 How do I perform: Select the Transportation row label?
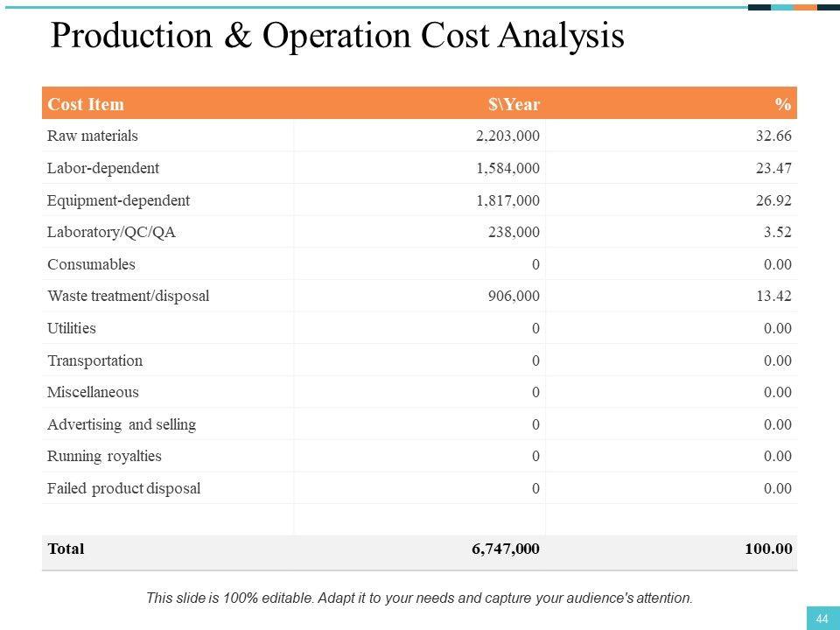pos(94,360)
